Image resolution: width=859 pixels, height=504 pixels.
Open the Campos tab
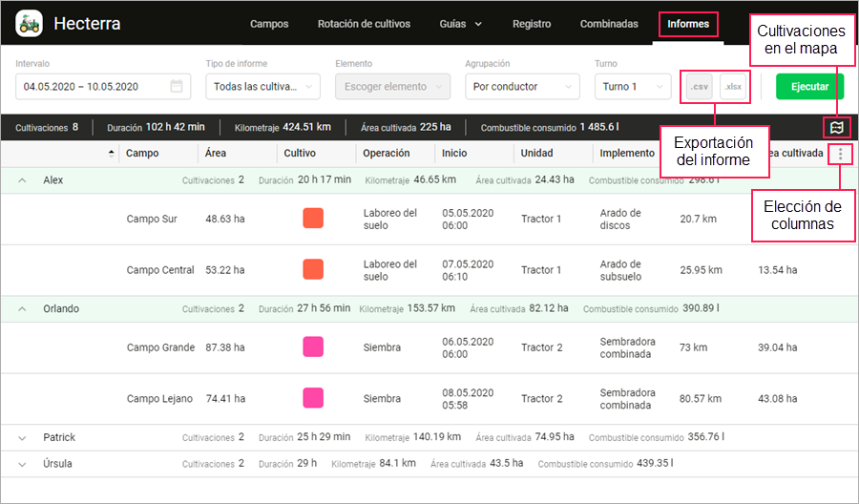[x=269, y=24]
